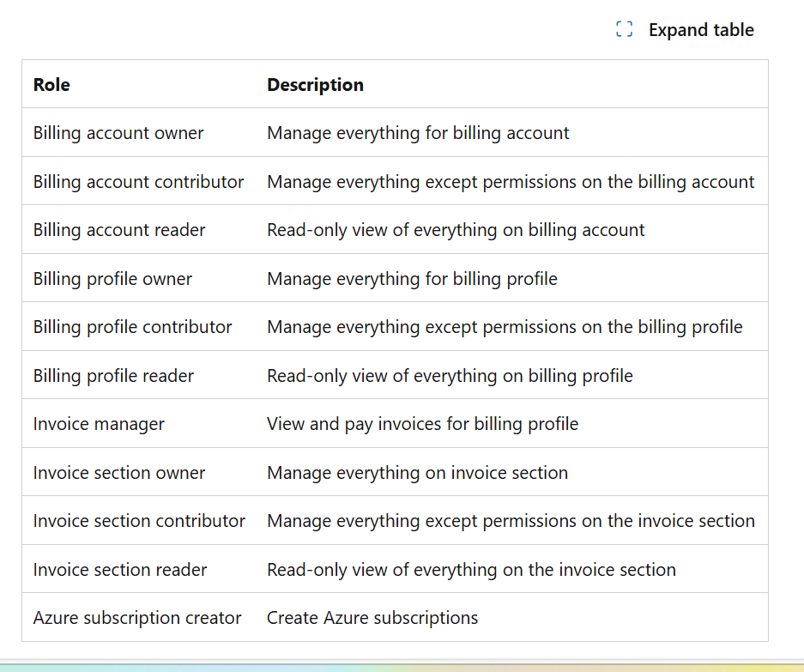
Task: Click the Expand table icon
Action: pyautogui.click(x=625, y=30)
